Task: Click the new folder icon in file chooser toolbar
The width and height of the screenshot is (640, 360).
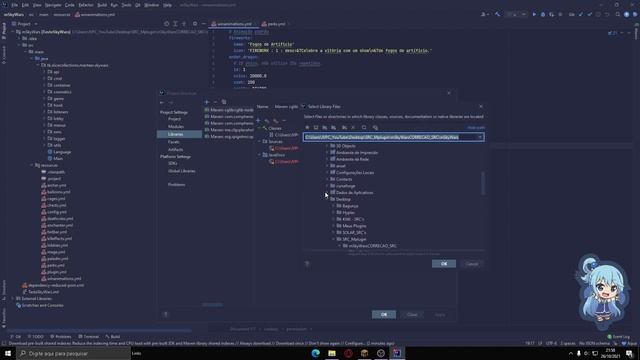Action: (x=344, y=127)
